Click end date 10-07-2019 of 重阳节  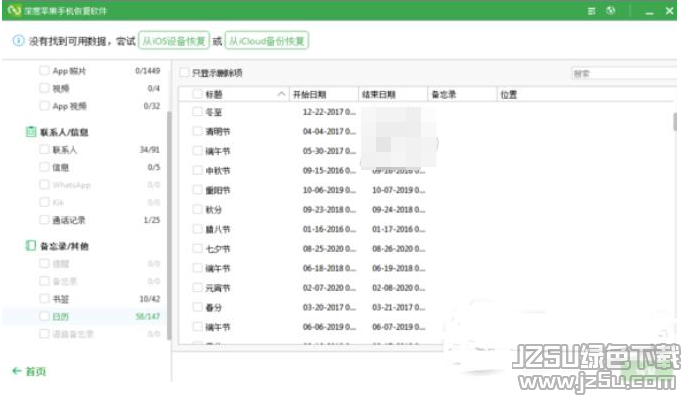click(x=398, y=190)
